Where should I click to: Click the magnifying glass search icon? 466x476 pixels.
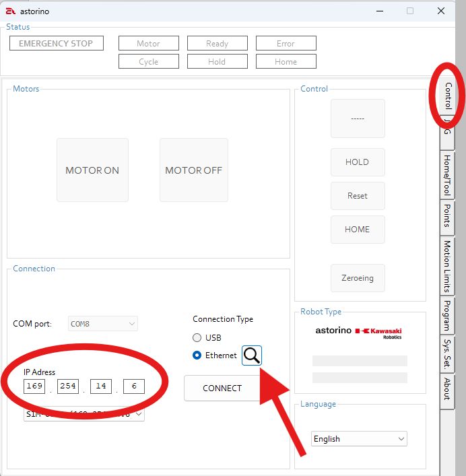(x=252, y=355)
